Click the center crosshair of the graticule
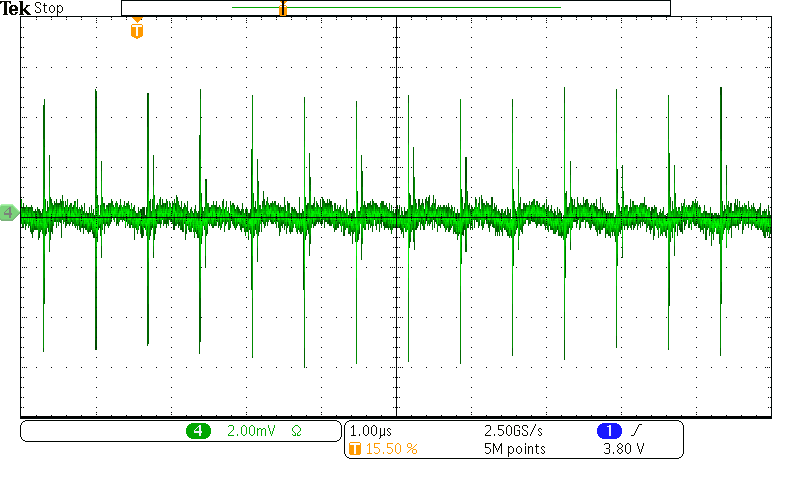The image size is (800, 480). 397,216
